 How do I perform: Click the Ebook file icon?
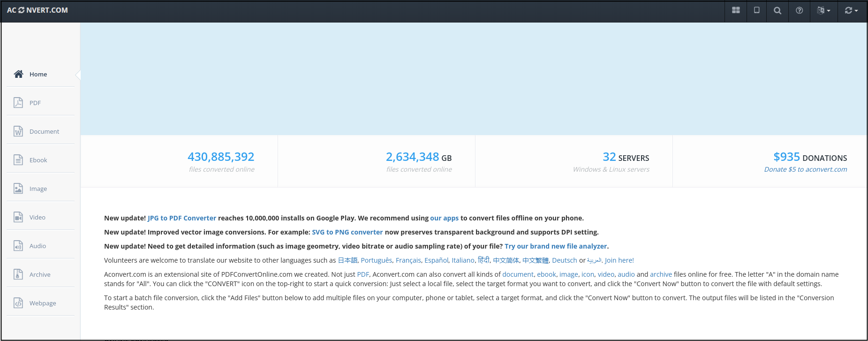coord(18,160)
